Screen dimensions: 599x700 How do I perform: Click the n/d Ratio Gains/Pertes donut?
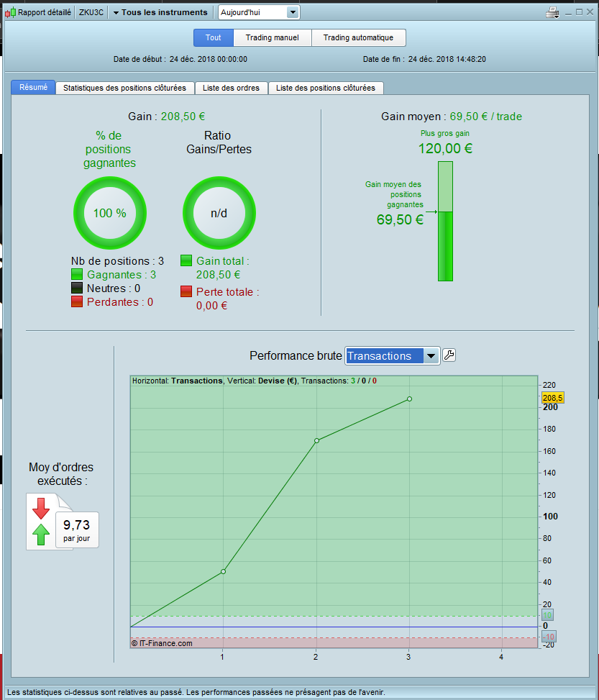pyautogui.click(x=219, y=213)
